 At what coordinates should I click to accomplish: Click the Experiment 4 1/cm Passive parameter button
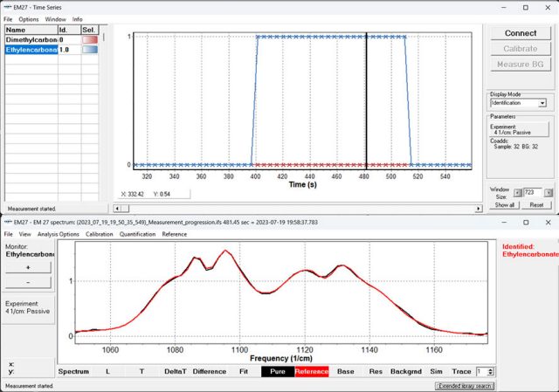pyautogui.click(x=519, y=130)
